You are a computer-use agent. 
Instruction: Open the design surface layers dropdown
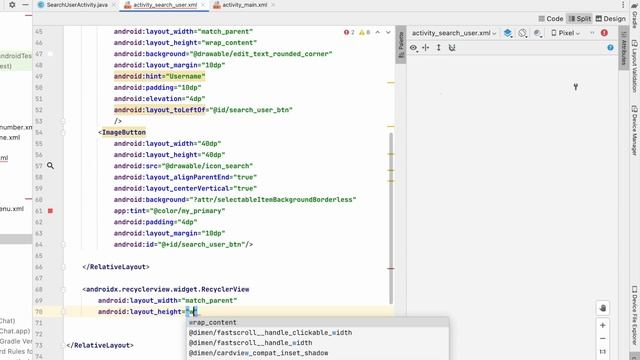click(x=508, y=33)
